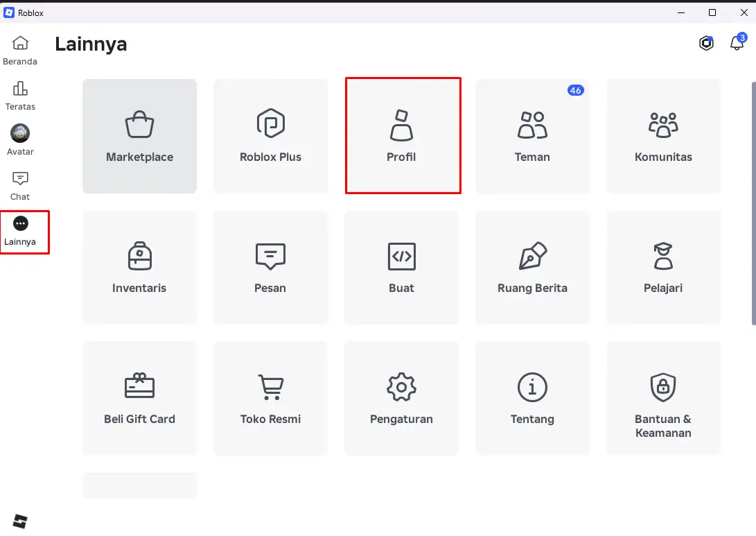Click the Roblox Studio logo at bottom-left

(x=20, y=521)
